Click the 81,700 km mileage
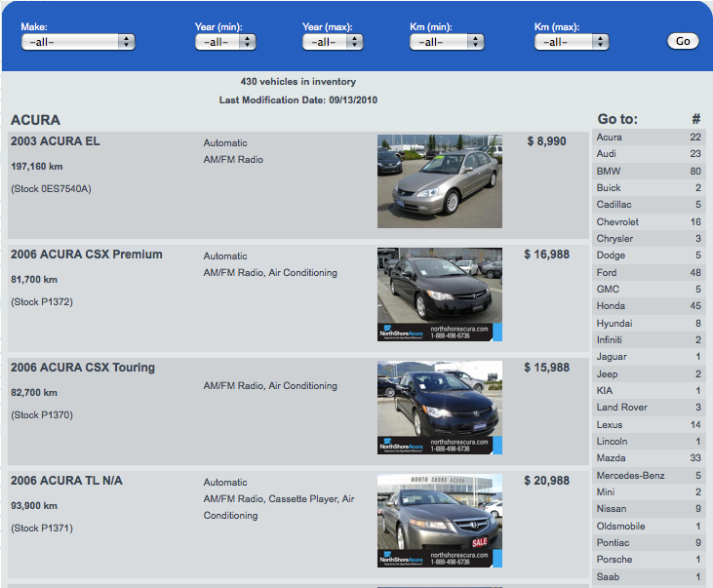The width and height of the screenshot is (713, 588). (34, 280)
